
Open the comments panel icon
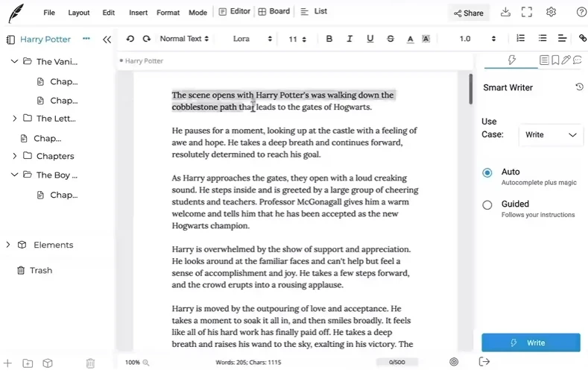point(578,60)
